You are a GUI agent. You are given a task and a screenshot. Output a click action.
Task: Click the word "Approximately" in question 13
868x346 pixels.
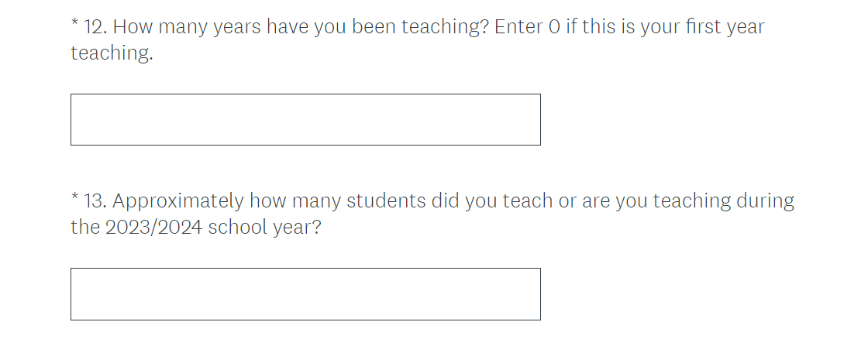(x=178, y=201)
